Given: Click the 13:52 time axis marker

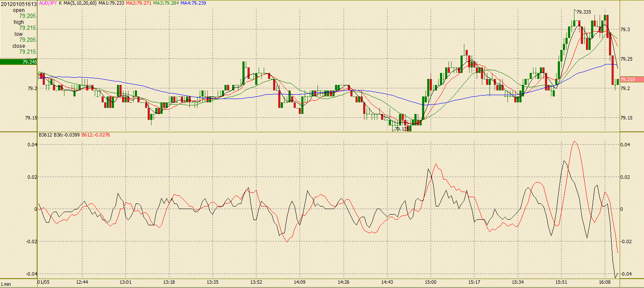Looking at the screenshot, I should (256, 282).
